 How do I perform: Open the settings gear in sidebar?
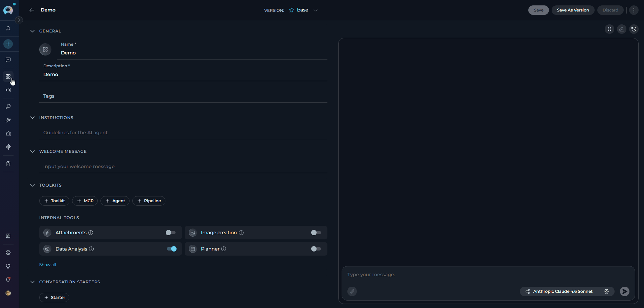[8, 253]
